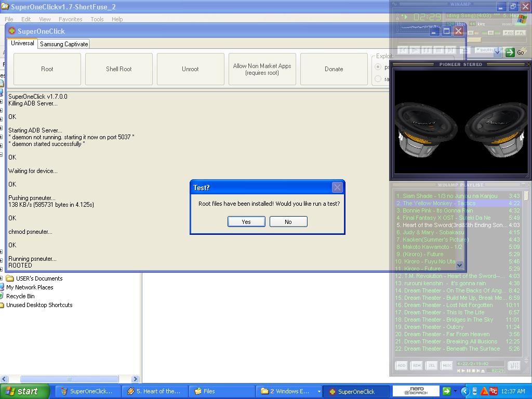Open the Help menu in Explorer
The height and width of the screenshot is (399, 532).
click(117, 19)
